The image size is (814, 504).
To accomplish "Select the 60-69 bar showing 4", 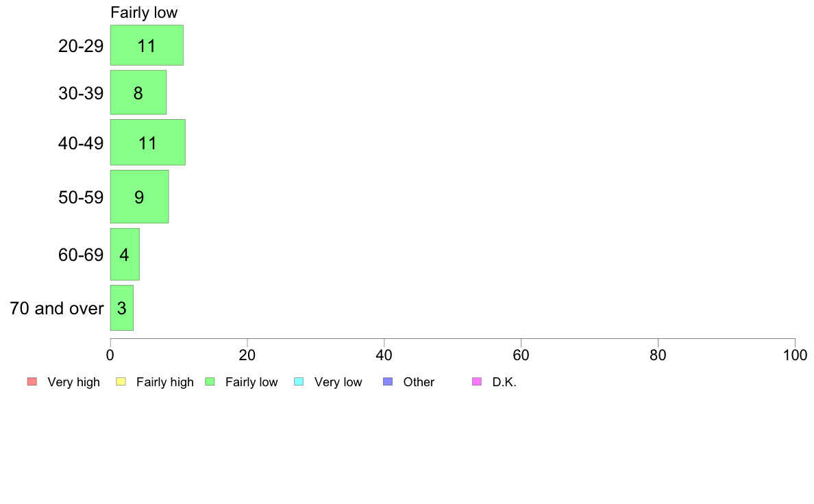I will tap(125, 254).
